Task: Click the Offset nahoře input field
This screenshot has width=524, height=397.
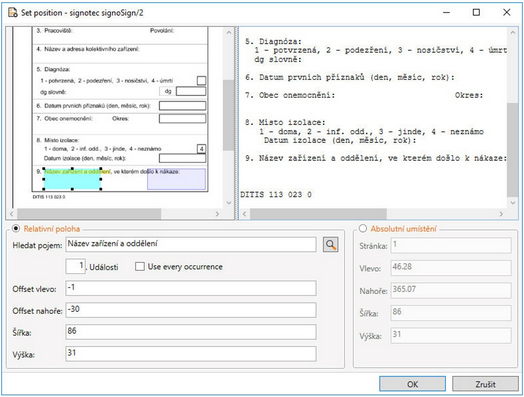Action: point(191,310)
